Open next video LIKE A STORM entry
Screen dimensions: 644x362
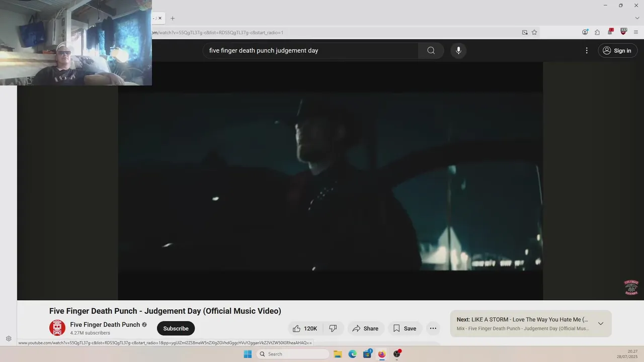(x=522, y=320)
